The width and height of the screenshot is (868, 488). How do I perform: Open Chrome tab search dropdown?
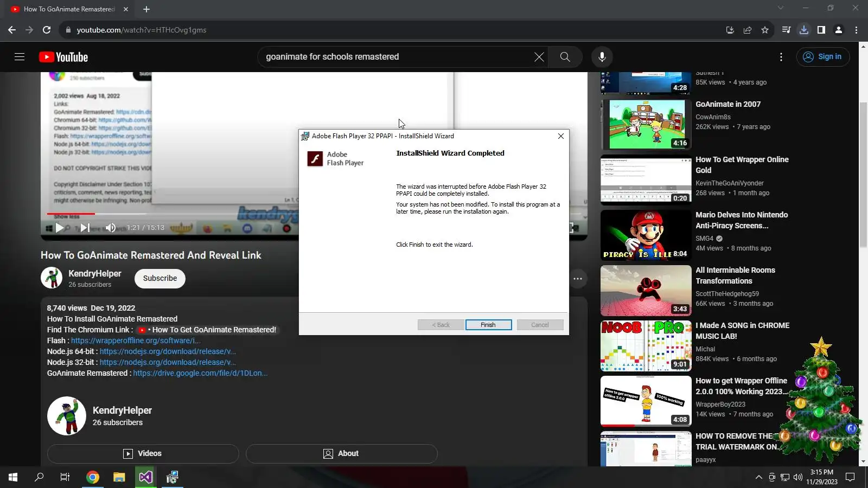coord(781,8)
